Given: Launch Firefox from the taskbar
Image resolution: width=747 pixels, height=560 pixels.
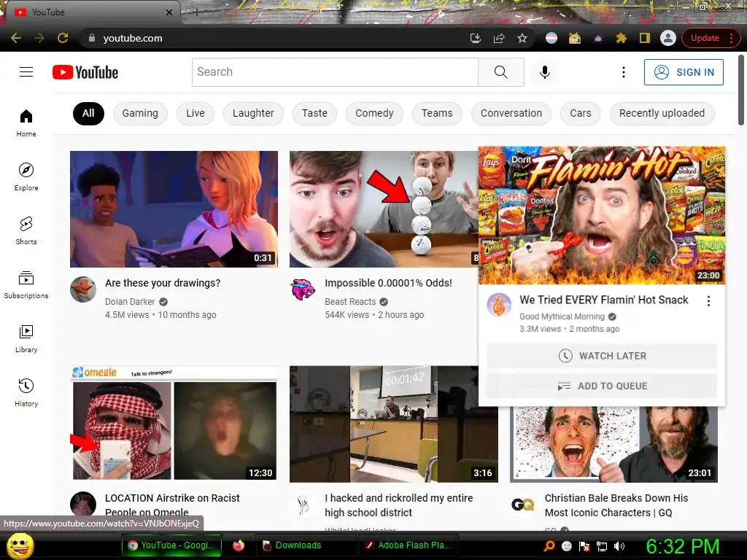Looking at the screenshot, I should (239, 545).
